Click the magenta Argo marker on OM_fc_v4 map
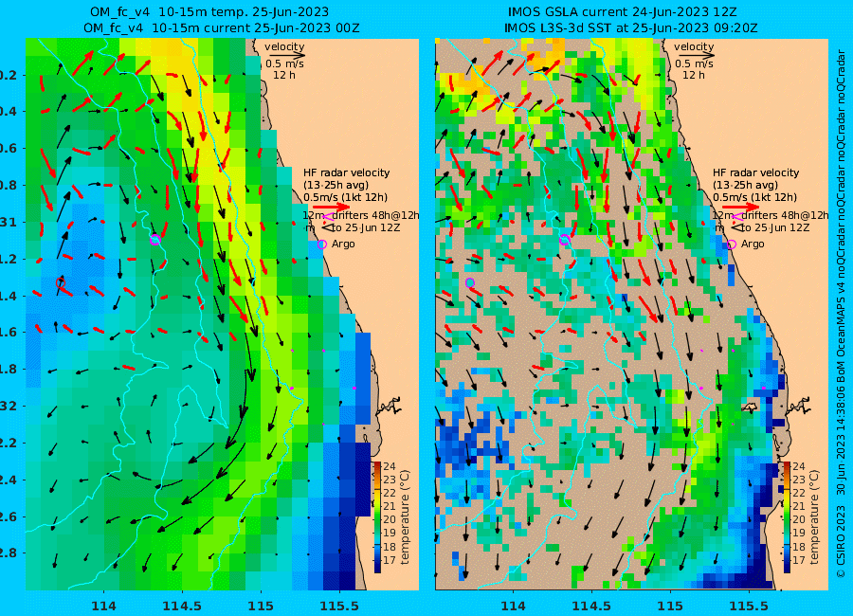 (155, 240)
